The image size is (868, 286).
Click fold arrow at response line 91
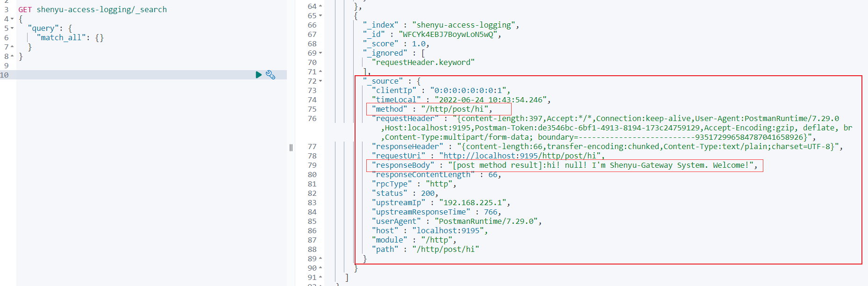(x=320, y=278)
